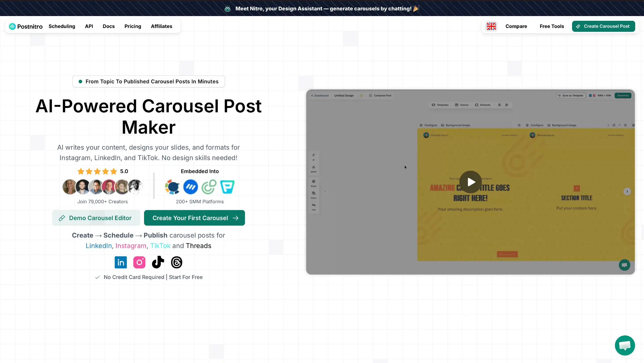Click the Create Carousel Post button
The height and width of the screenshot is (363, 644).
603,26
